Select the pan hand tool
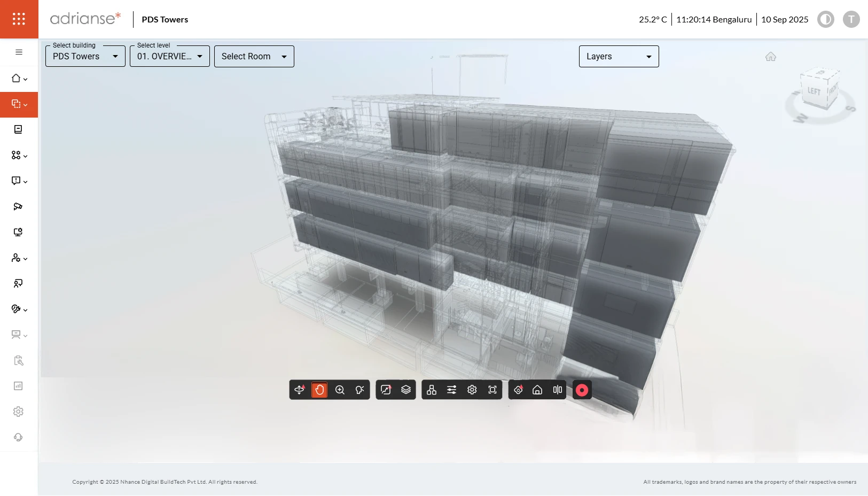 (x=319, y=390)
